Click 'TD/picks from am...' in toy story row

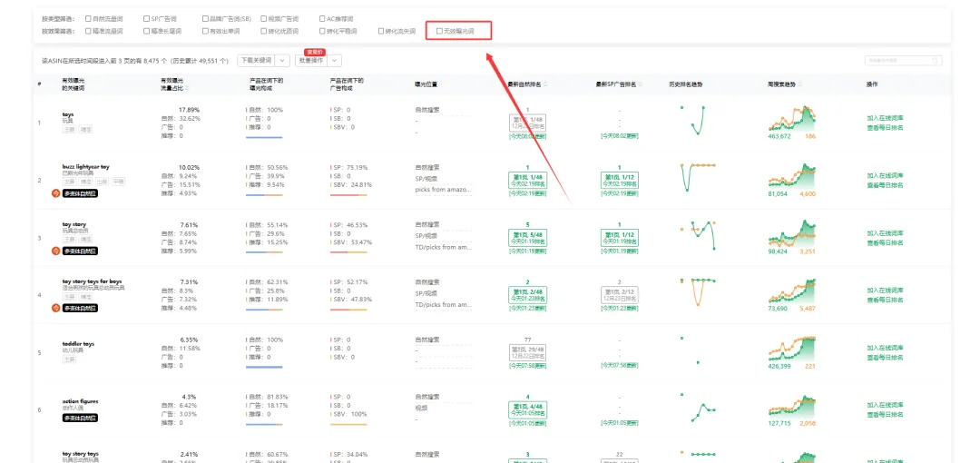(443, 247)
